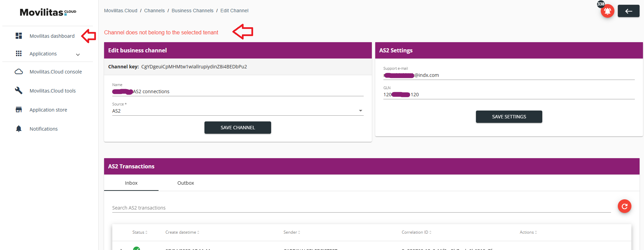
Task: Click the Search AS2 transactions field
Action: pyautogui.click(x=361, y=208)
